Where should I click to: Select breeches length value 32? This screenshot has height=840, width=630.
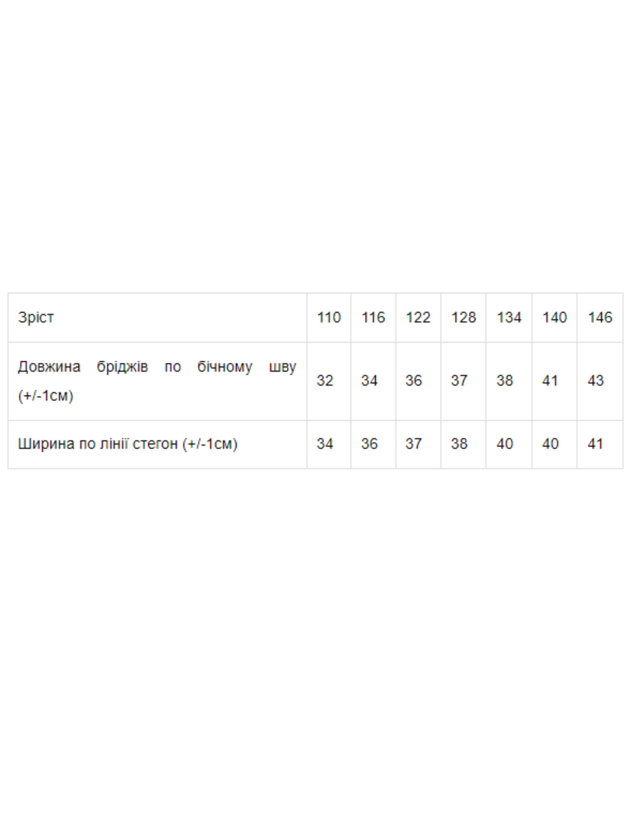(325, 380)
